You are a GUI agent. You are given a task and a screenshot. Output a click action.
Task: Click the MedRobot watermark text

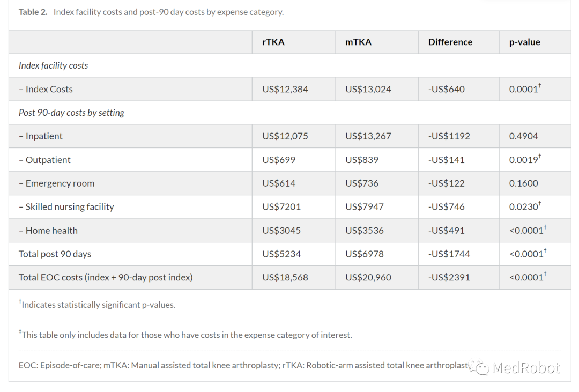point(526,368)
